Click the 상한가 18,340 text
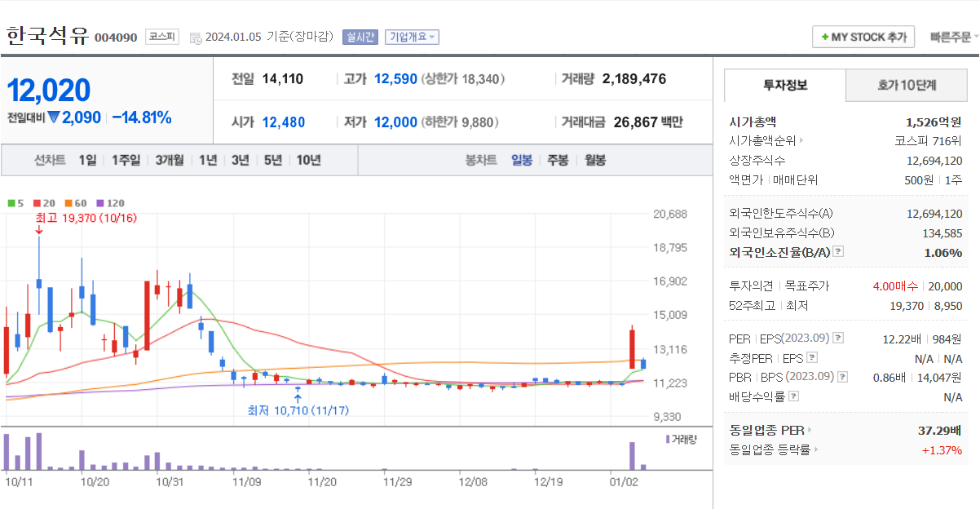 coord(463,79)
